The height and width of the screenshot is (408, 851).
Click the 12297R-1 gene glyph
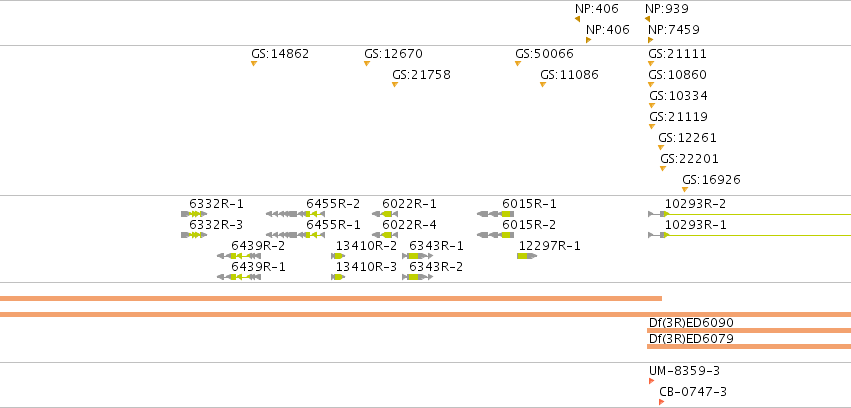(x=527, y=256)
